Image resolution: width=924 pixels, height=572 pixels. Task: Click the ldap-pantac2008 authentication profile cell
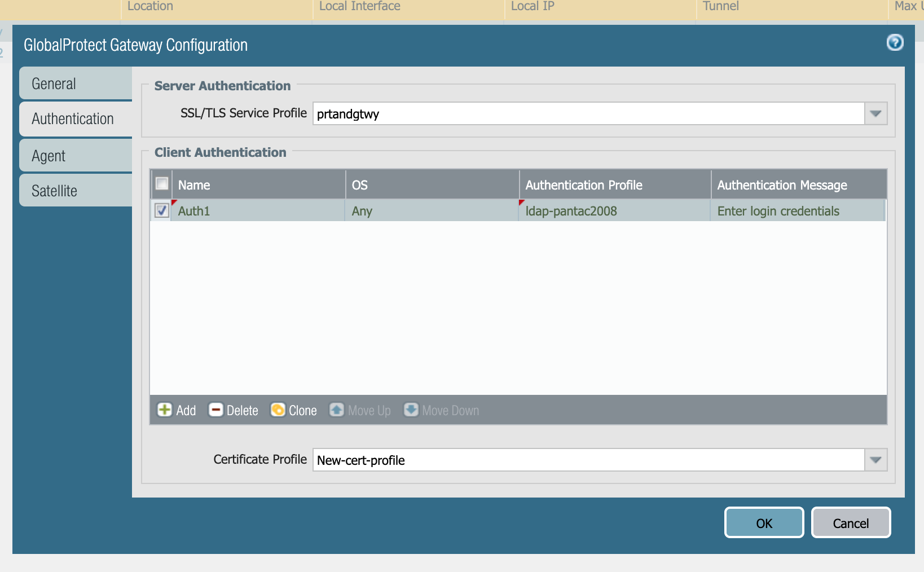[571, 212]
